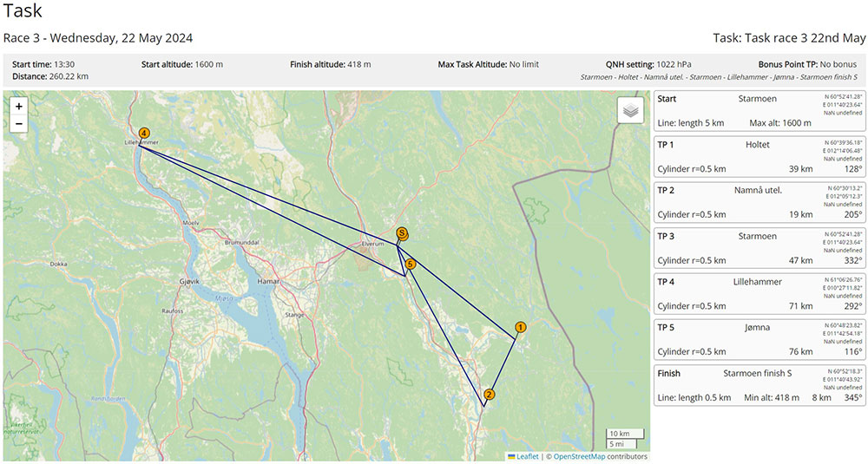868x464 pixels.
Task: Click the orange start marker S
Action: tap(401, 233)
